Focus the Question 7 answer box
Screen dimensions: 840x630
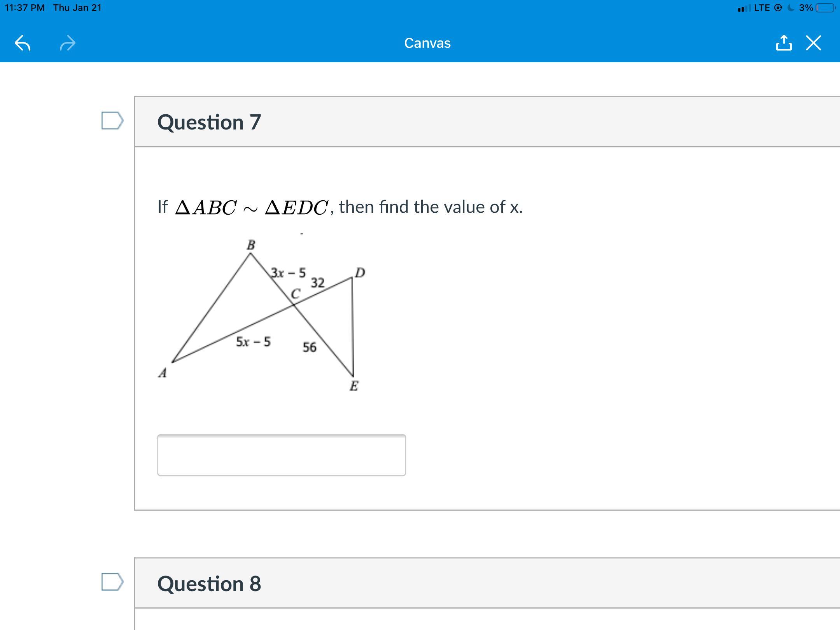[281, 455]
